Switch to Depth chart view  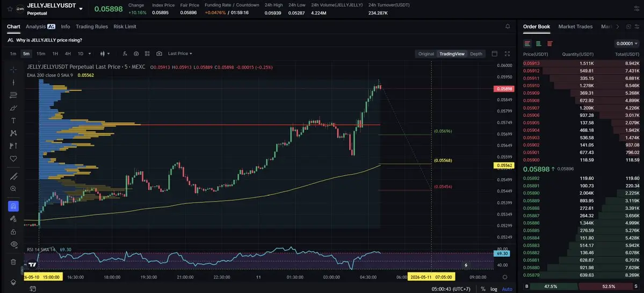(x=476, y=54)
